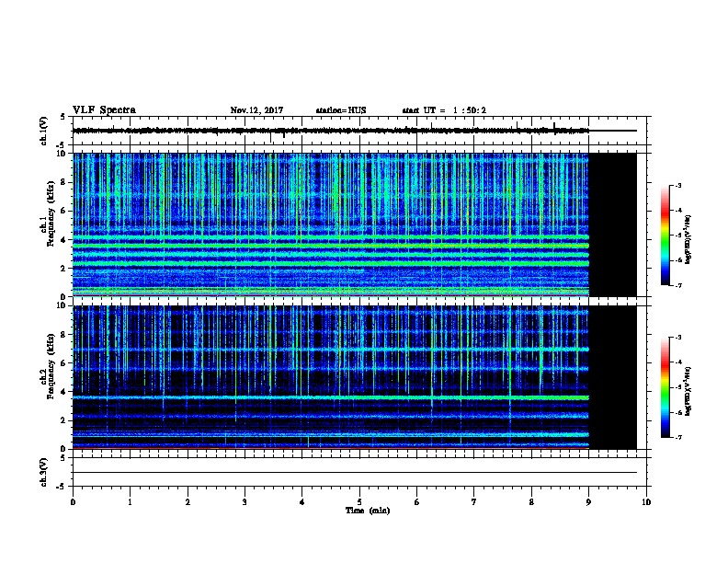Click the black no-data region of ch.1 spectrogram
The width and height of the screenshot is (728, 563).
click(x=613, y=224)
